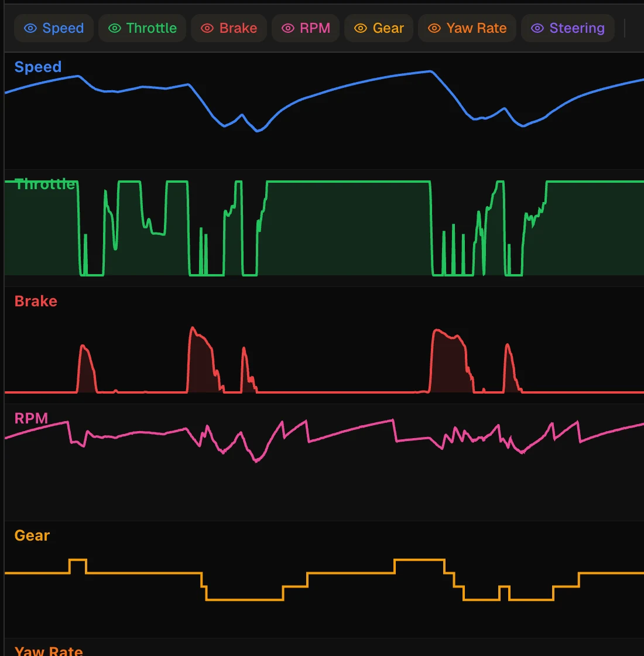Toggle Throttle channel visibility chip
Image resolution: width=644 pixels, height=656 pixels.
(x=142, y=28)
